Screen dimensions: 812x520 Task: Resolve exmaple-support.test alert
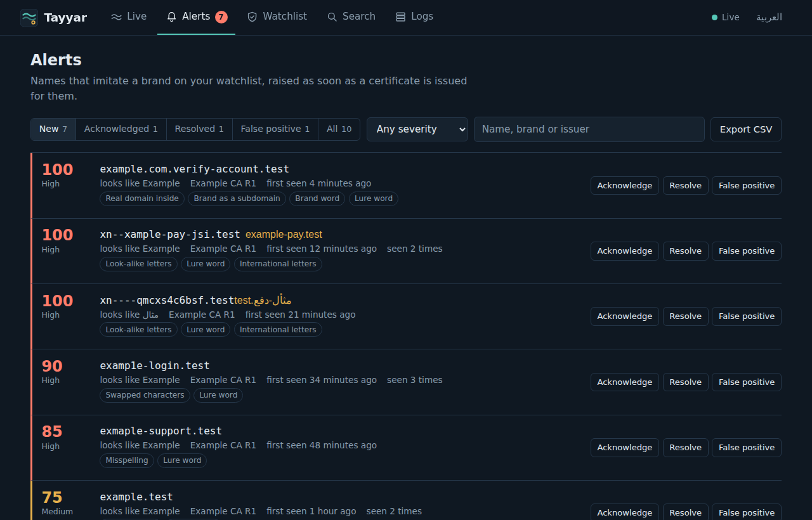[686, 448]
